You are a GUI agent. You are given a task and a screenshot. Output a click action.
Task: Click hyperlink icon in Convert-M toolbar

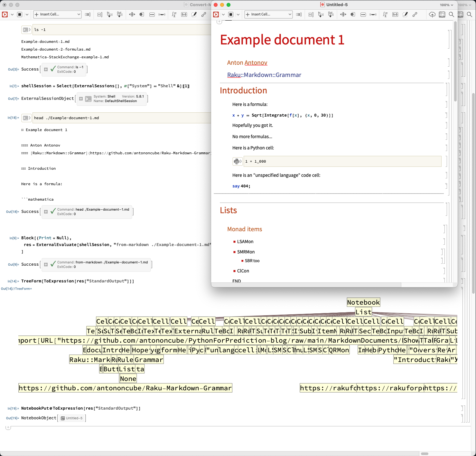(x=204, y=14)
